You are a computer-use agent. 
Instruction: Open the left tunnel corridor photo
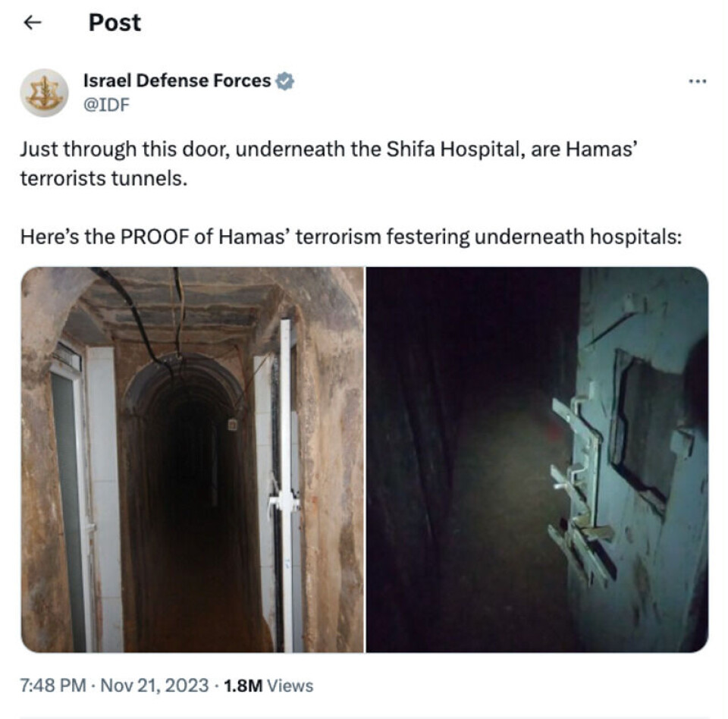(192, 460)
